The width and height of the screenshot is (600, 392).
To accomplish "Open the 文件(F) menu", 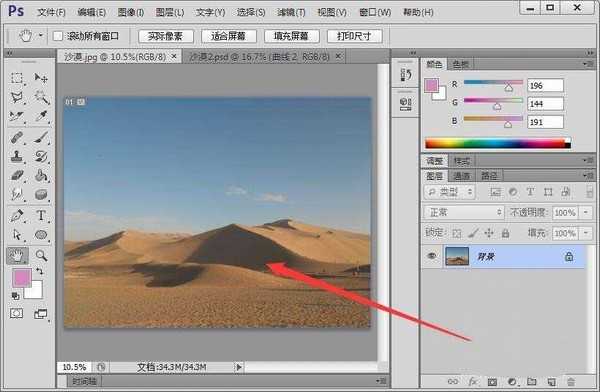I will pos(51,12).
